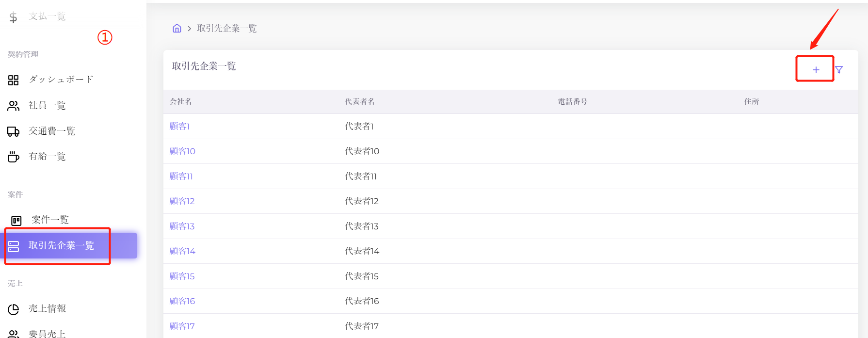Click the 取引先企業一覧 breadcrumb text
This screenshot has height=338, width=868.
[226, 29]
